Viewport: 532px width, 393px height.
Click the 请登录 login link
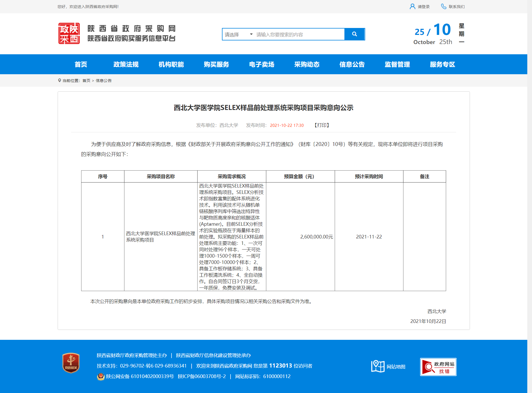pyautogui.click(x=423, y=7)
